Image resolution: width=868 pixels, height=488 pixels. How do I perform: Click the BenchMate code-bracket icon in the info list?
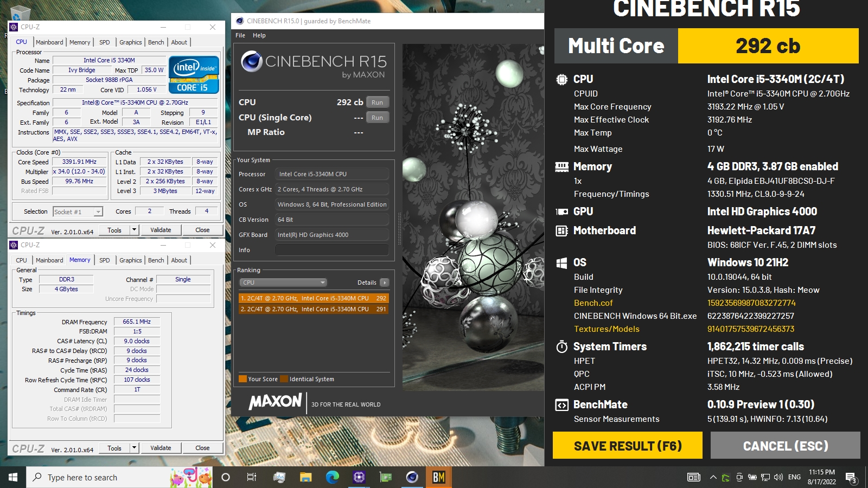point(562,405)
